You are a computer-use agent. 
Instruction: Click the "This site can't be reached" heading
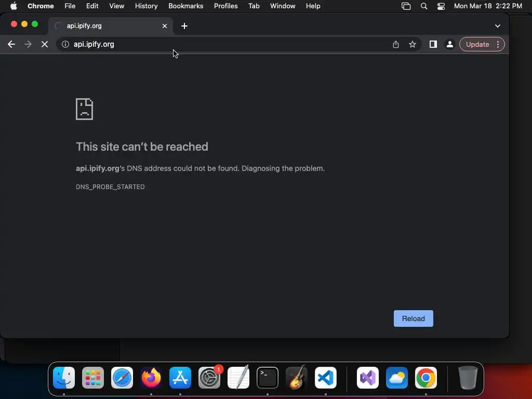142,147
